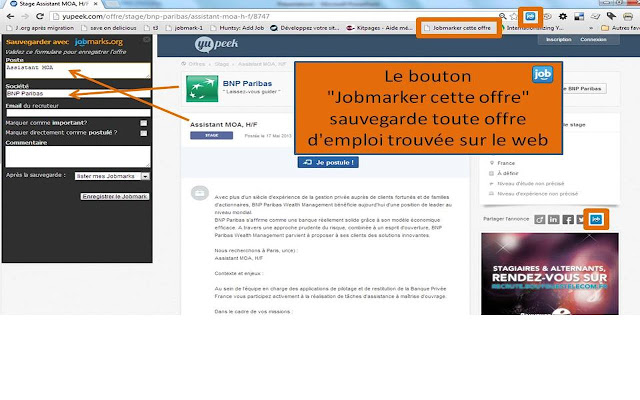Click into the 'Poste' text field
Image resolution: width=640 pixels, height=400 pixels.
pos(78,70)
